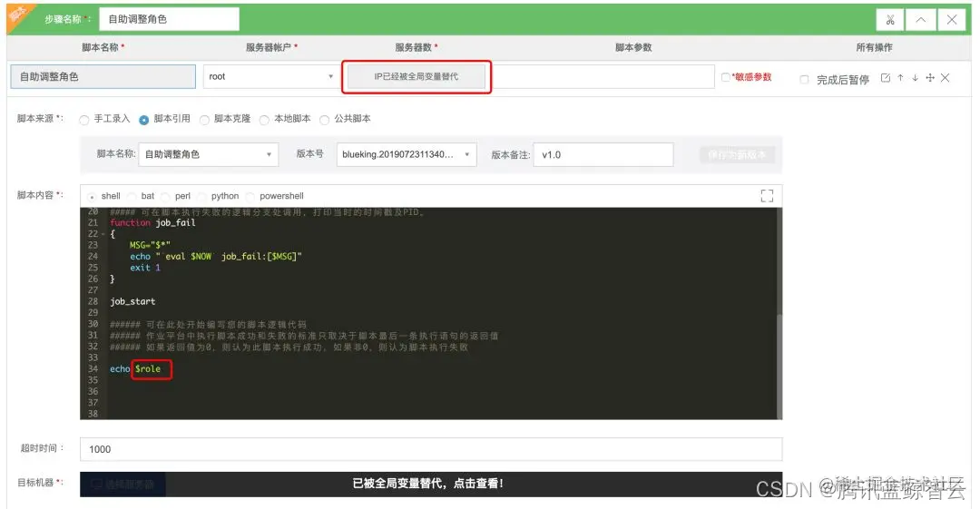This screenshot has height=509, width=980.
Task: Click the scissors cut-step icon
Action: tap(890, 20)
